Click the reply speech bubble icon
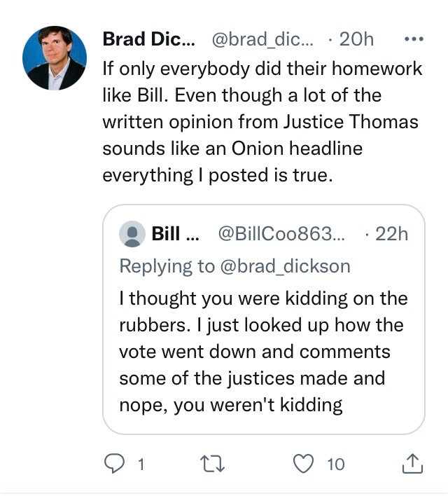The width and height of the screenshot is (448, 496). 115,463
